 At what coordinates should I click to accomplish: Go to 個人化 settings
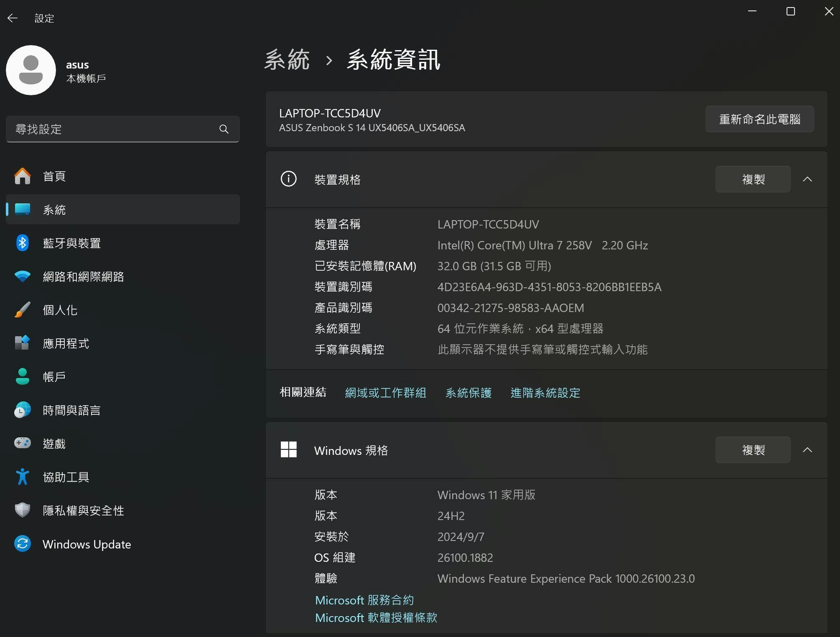coord(123,310)
